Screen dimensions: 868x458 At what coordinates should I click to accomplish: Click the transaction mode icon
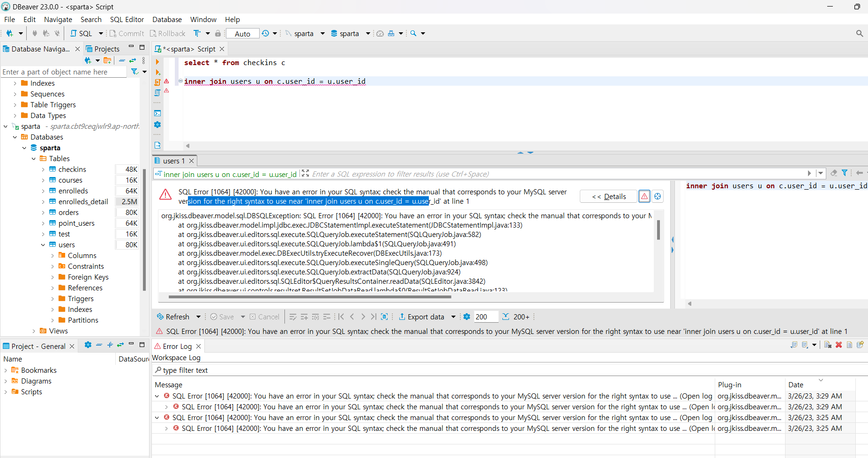[x=197, y=33]
